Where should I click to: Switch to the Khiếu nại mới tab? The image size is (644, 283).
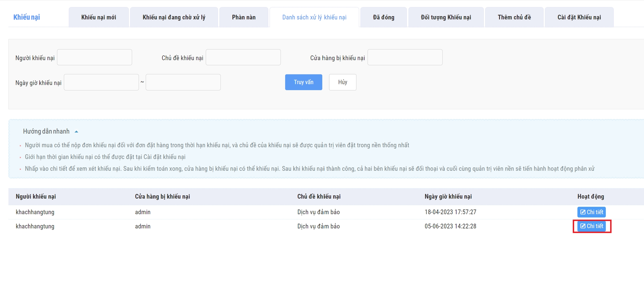(x=98, y=17)
